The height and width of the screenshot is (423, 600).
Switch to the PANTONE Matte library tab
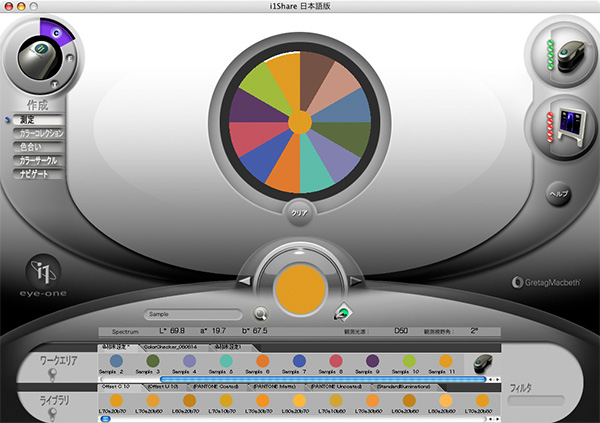276,387
